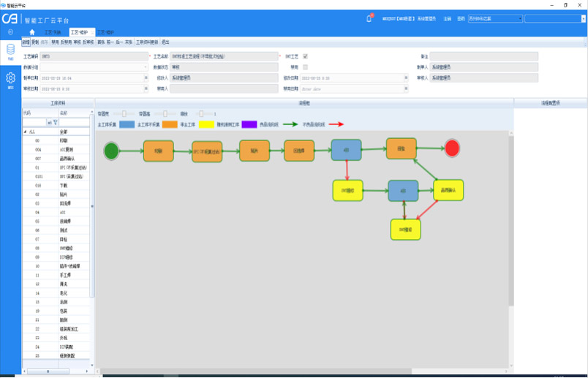The width and height of the screenshot is (588, 378).
Task: Open the TMD database sidebar icon
Action: click(x=10, y=51)
